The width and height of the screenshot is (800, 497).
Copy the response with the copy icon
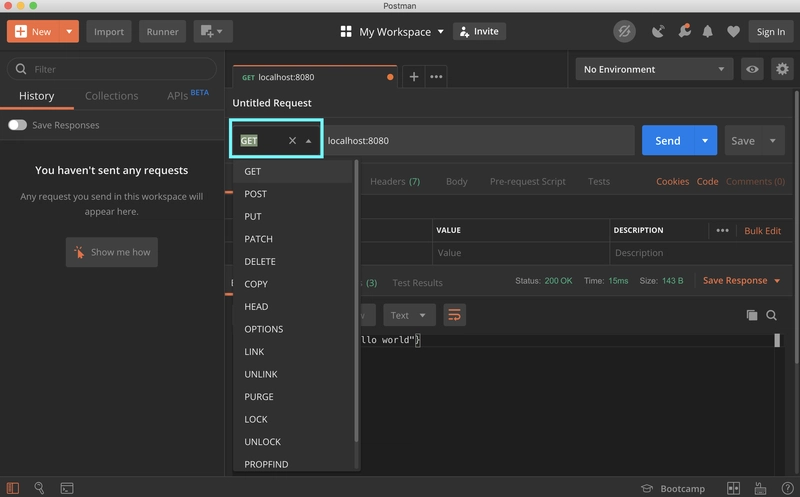pos(752,315)
